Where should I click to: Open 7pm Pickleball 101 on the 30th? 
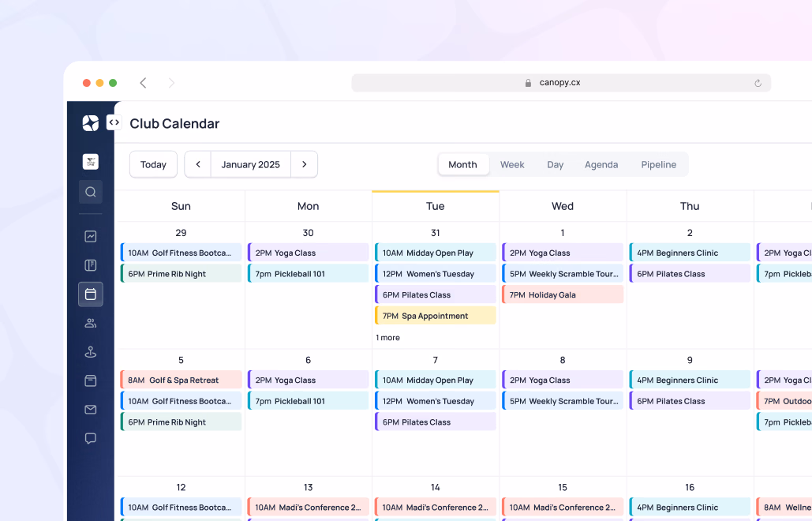(x=308, y=273)
